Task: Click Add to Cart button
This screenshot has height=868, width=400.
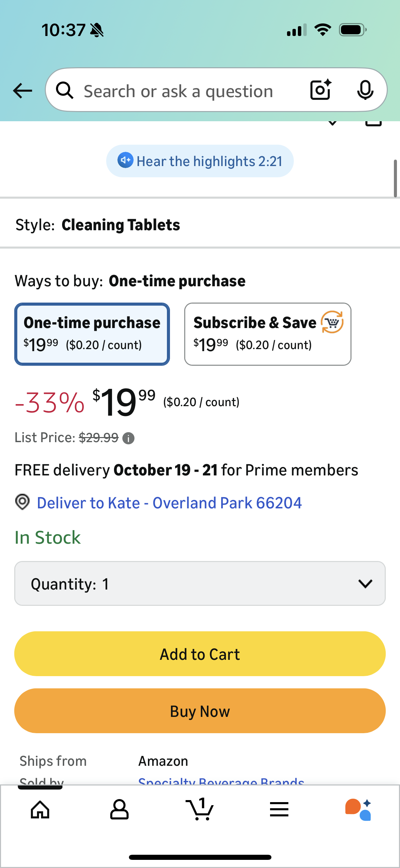Action: tap(200, 654)
